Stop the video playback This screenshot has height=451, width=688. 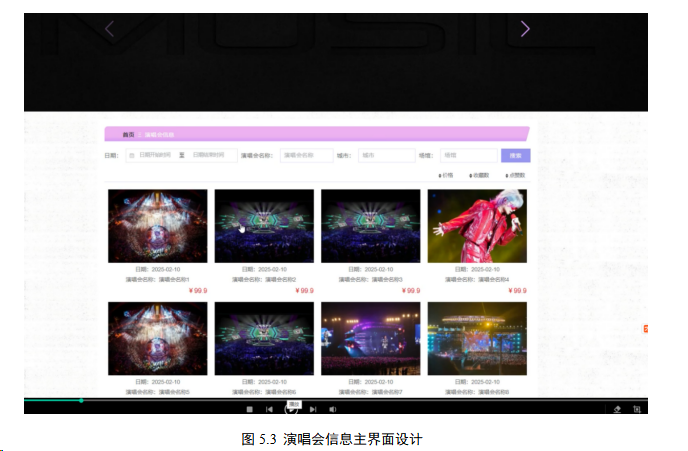coord(250,409)
